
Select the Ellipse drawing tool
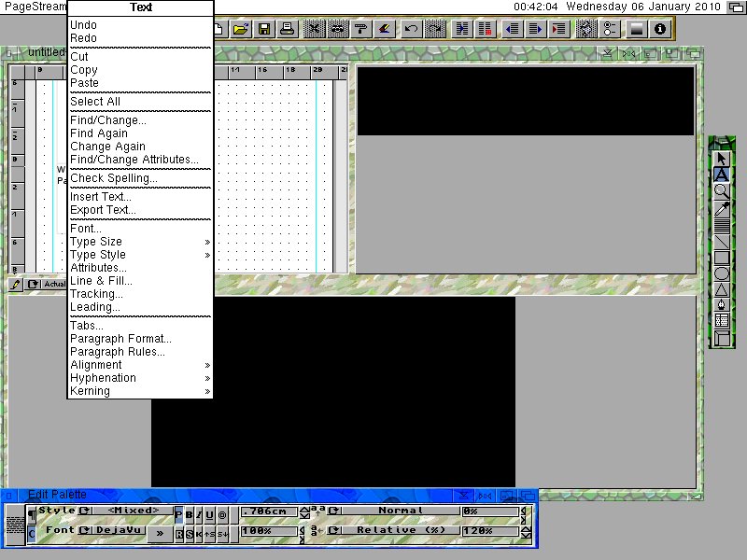pos(722,273)
